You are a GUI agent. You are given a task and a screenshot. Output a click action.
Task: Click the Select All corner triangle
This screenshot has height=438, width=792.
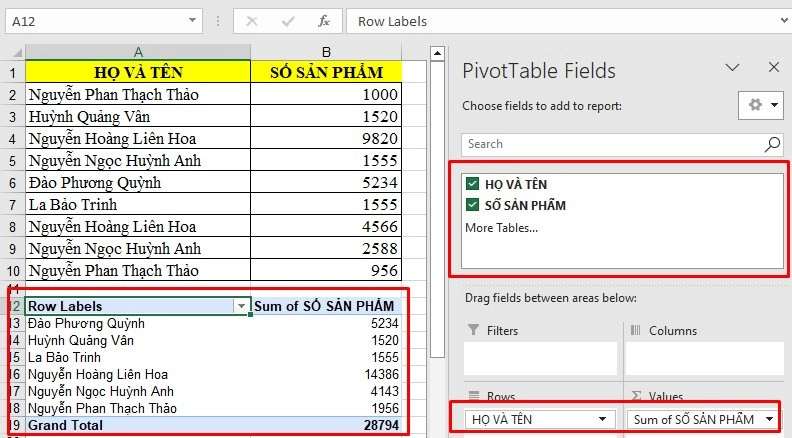pyautogui.click(x=13, y=51)
